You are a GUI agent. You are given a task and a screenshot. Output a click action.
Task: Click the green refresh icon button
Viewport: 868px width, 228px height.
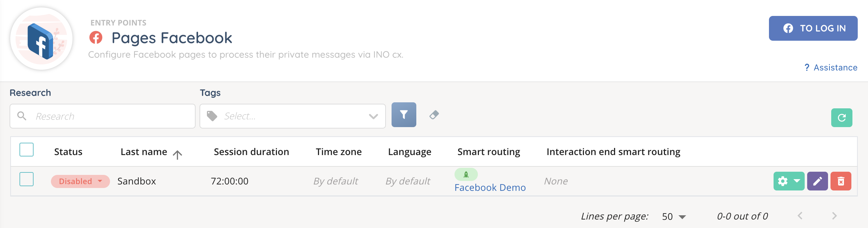tap(841, 118)
